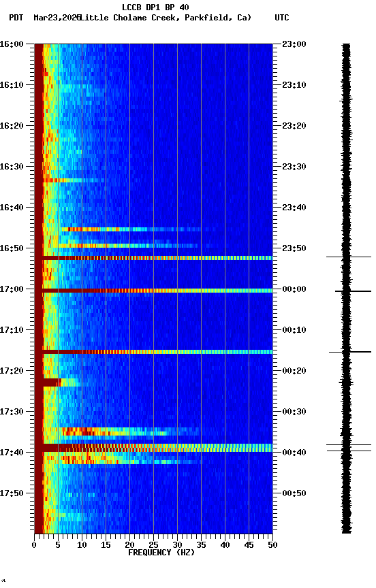Click the title text 'LCCB DP1 BP 40'
Screen dimensions: 376x588
tap(155, 7)
